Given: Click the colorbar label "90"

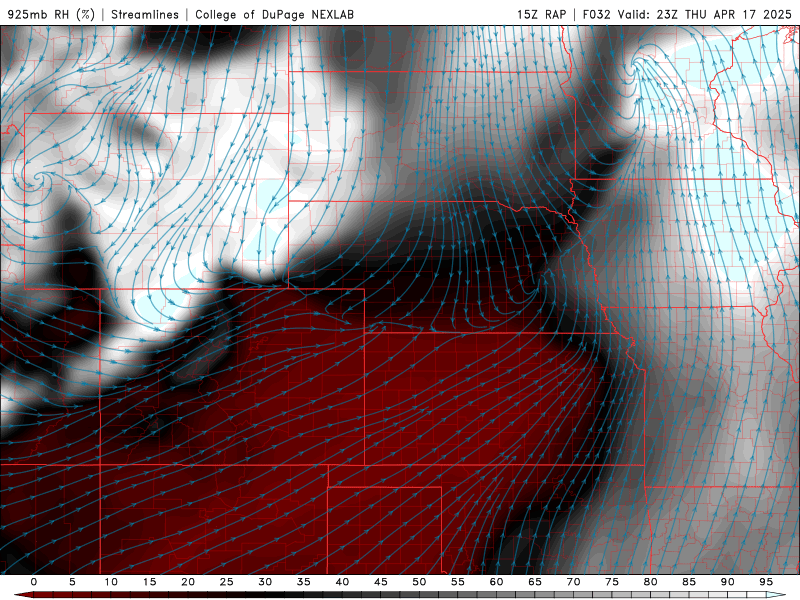Looking at the screenshot, I should [x=727, y=582].
